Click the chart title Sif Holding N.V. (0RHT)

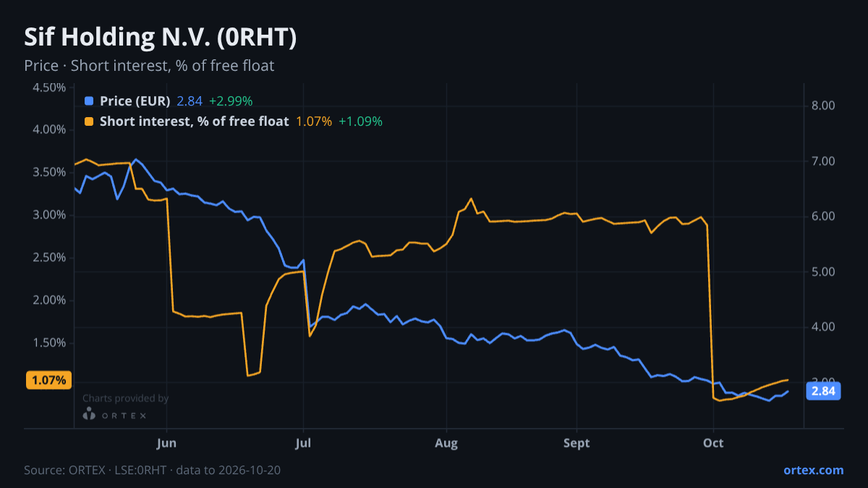(x=161, y=38)
